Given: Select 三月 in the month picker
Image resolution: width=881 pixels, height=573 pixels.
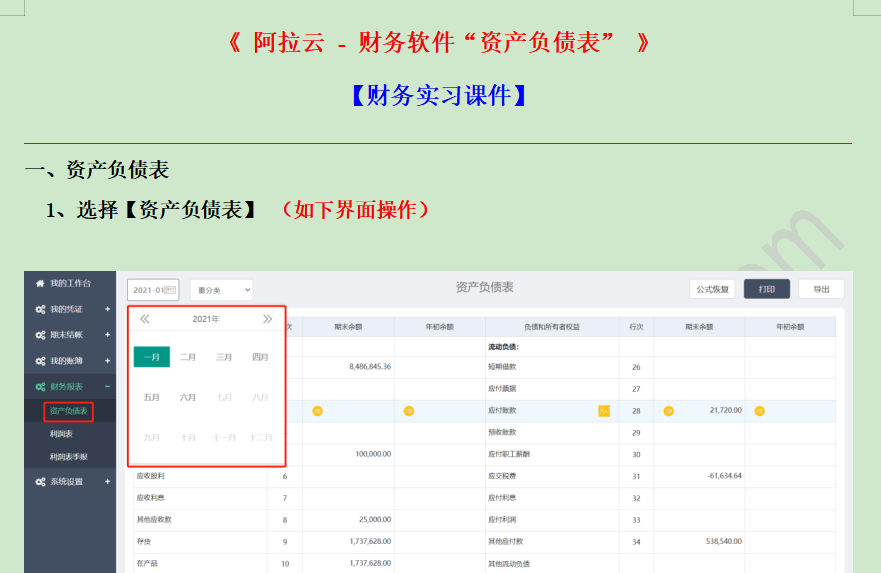Looking at the screenshot, I should coord(224,357).
